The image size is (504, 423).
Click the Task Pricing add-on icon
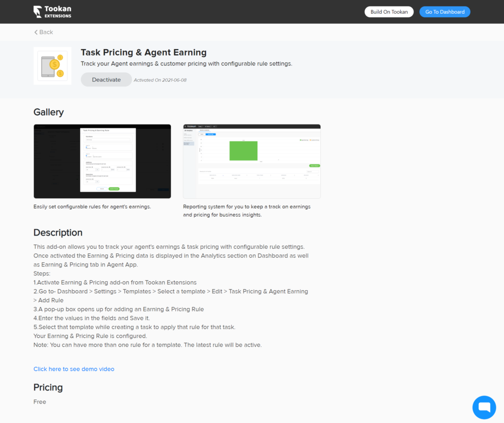click(52, 66)
